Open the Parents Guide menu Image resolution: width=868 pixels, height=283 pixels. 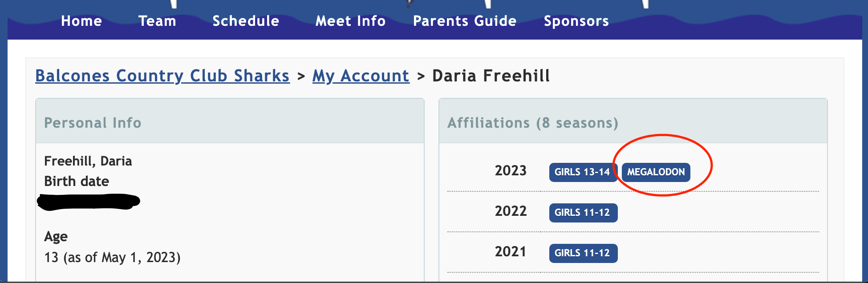[465, 21]
